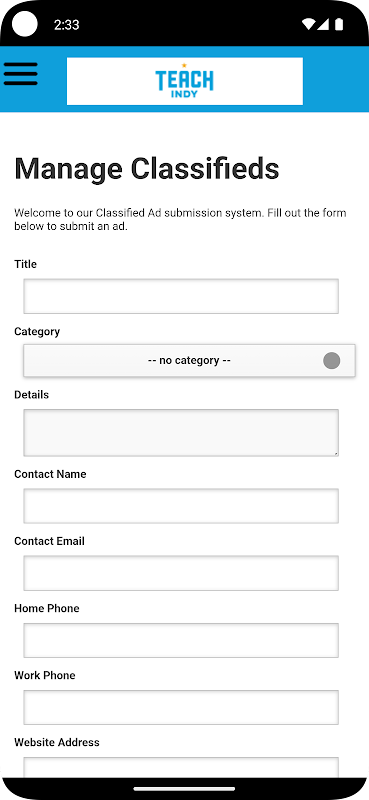Tap the front camera circle in status bar
The width and height of the screenshot is (369, 800).
(24, 24)
